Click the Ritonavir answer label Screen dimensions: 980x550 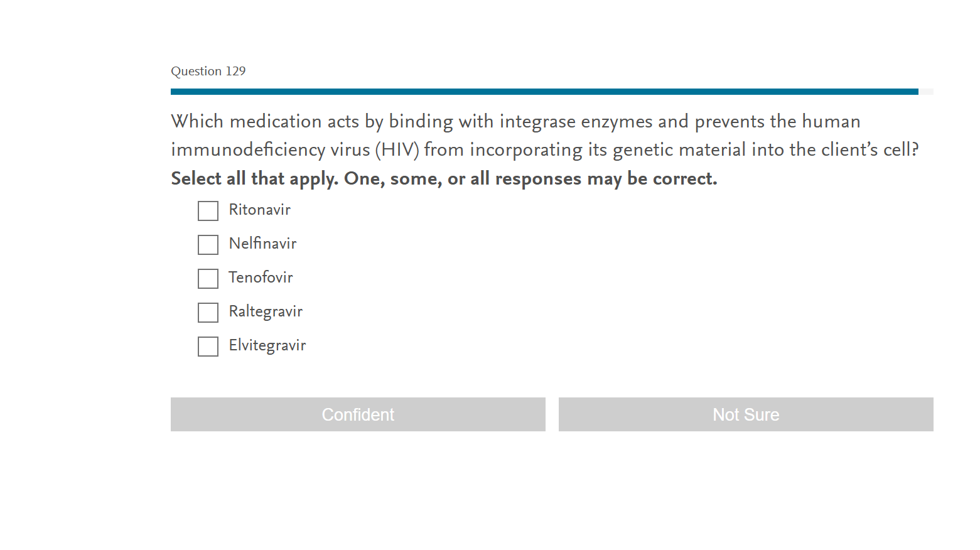tap(259, 210)
